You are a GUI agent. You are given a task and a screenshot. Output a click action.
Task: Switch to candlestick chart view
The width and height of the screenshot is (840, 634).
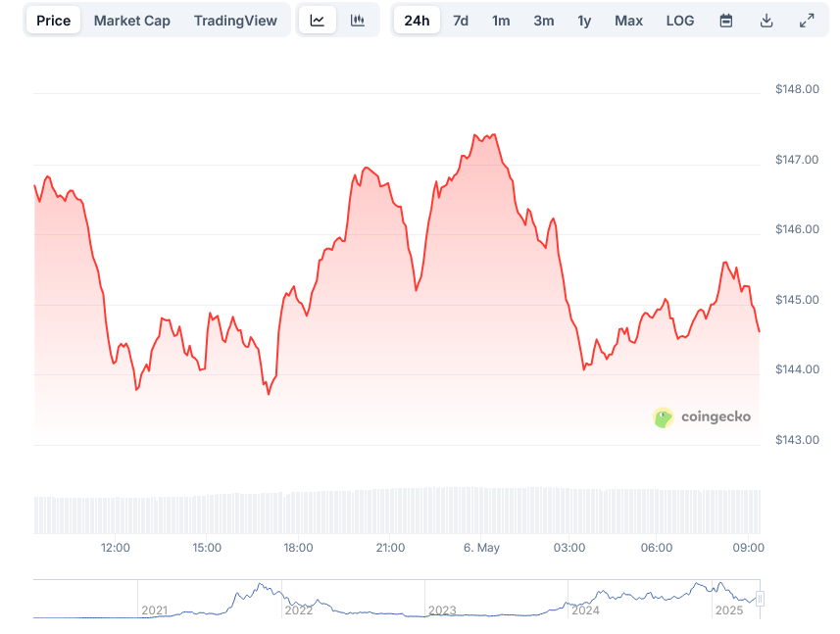tap(358, 21)
